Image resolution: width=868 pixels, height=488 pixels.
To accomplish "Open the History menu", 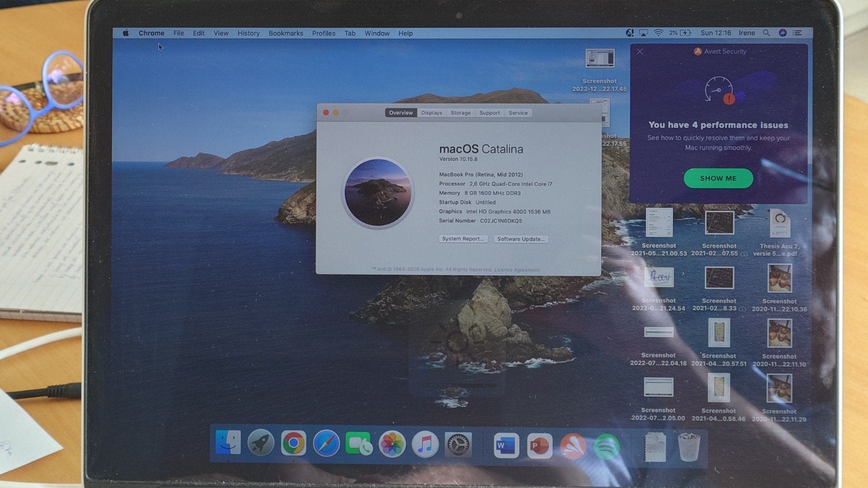I will coord(248,33).
